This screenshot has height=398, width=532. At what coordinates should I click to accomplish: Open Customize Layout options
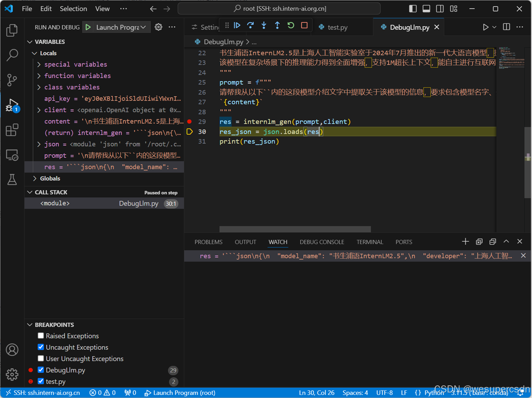coord(454,8)
